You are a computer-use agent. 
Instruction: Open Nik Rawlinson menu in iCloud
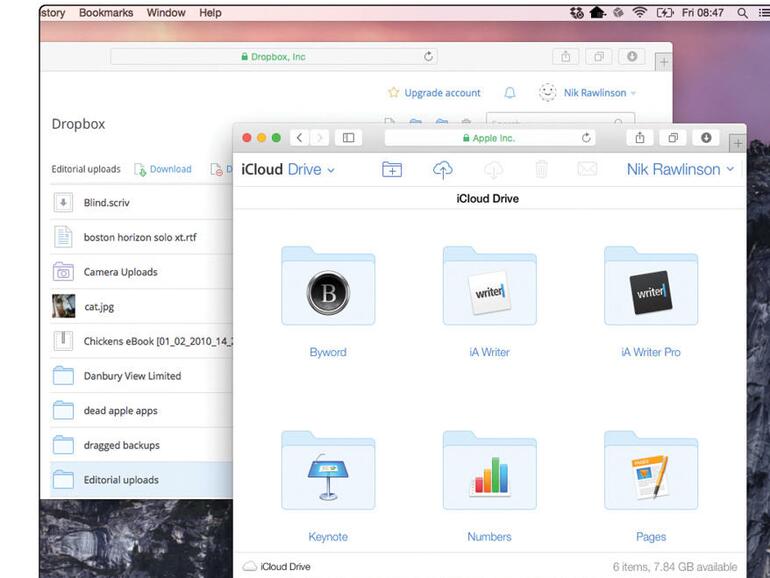(x=681, y=169)
